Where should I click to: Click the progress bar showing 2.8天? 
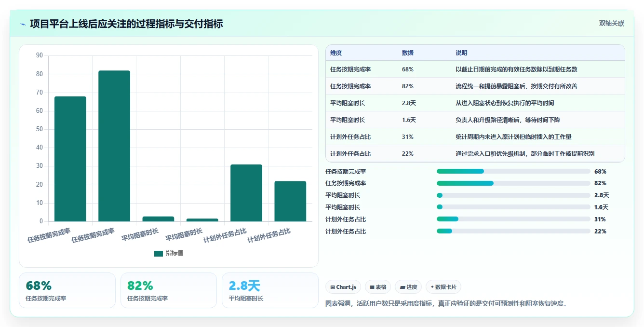513,195
